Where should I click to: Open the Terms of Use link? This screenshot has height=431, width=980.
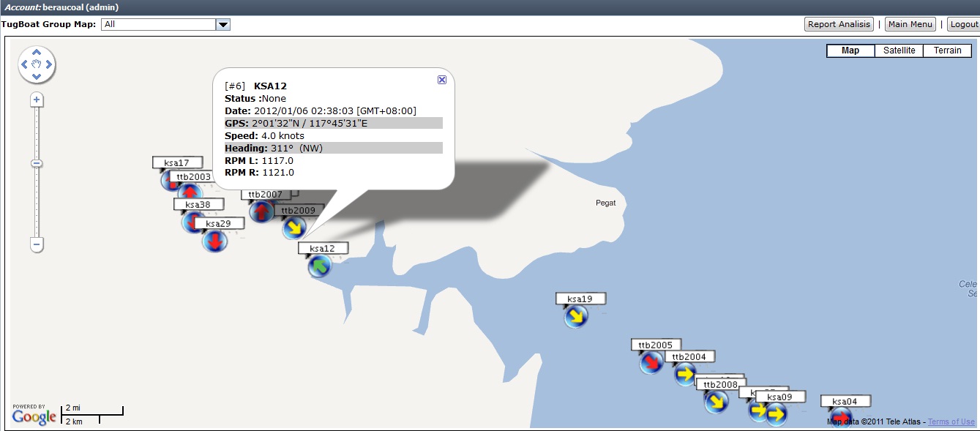[951, 421]
